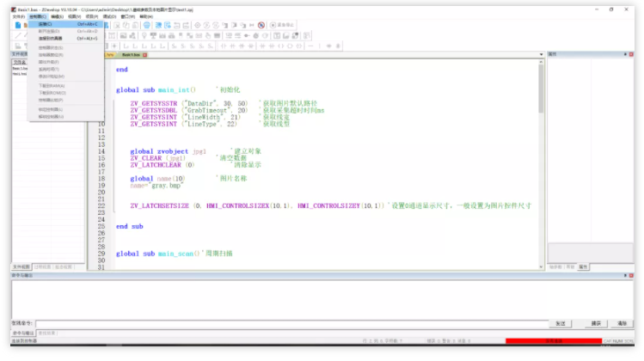Select 控制器状态(S) menu entry
This screenshot has width=644, height=361.
tap(64, 47)
